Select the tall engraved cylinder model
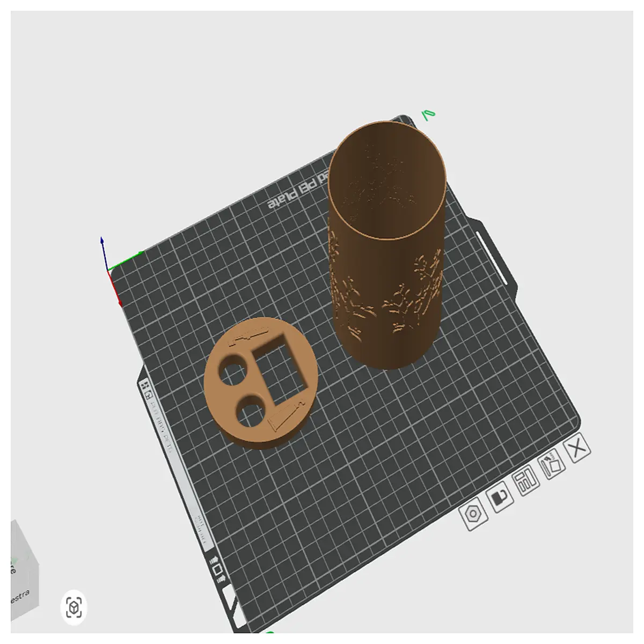644x644 pixels. tap(387, 244)
